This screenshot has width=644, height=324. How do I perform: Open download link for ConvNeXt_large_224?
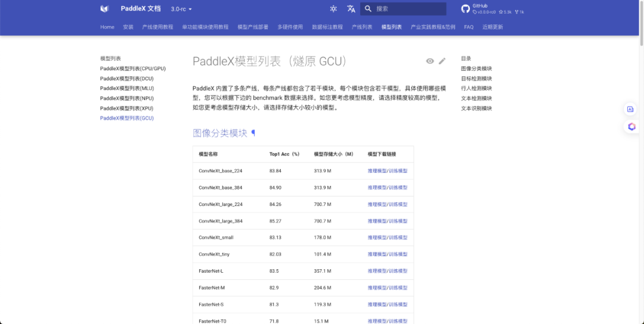388,204
